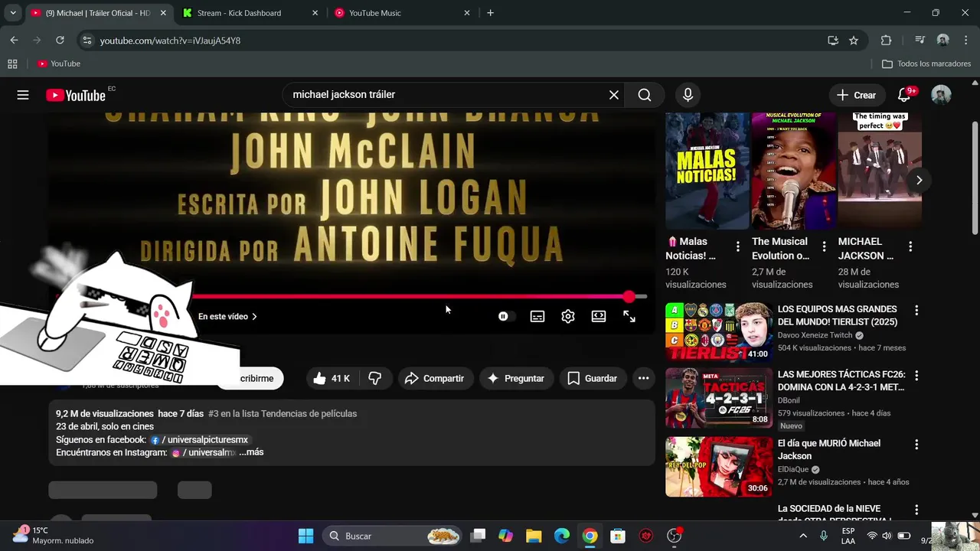Switch to Stream - Kick Dashboard tab
The width and height of the screenshot is (980, 551).
coord(251,13)
